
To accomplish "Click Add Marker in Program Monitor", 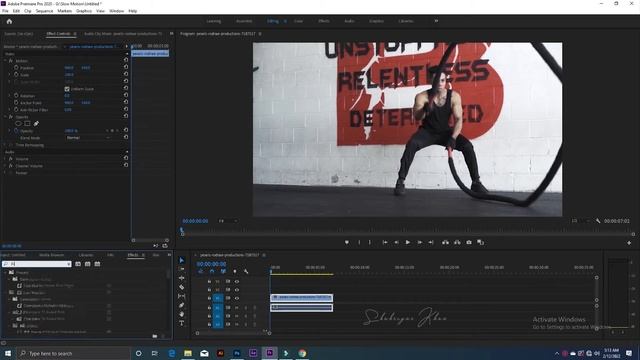I will [347, 242].
